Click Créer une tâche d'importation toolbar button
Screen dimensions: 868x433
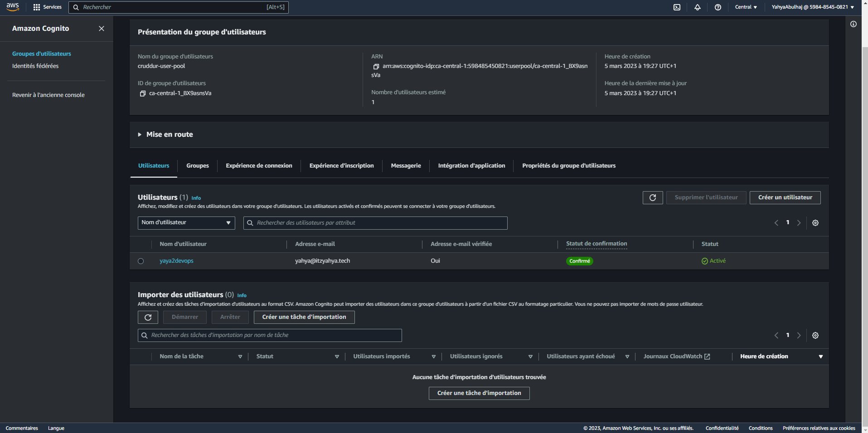pos(304,317)
